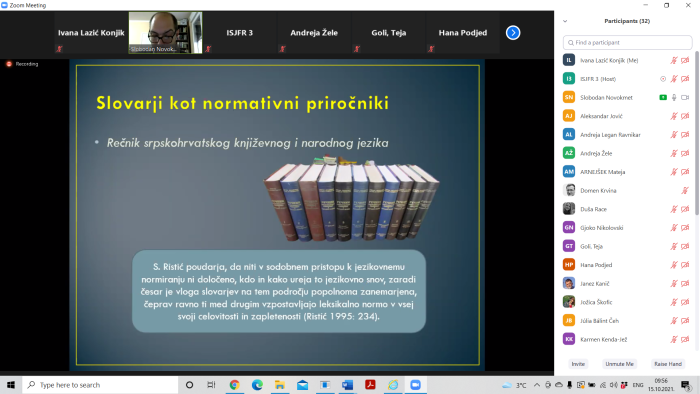Toggle video icon for Ivana Lazić Konjik (Me)
The image size is (700, 394).
click(685, 60)
